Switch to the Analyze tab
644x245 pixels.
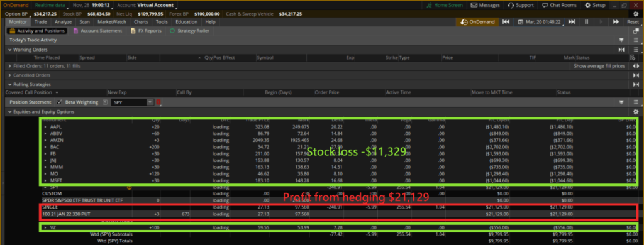64,22
